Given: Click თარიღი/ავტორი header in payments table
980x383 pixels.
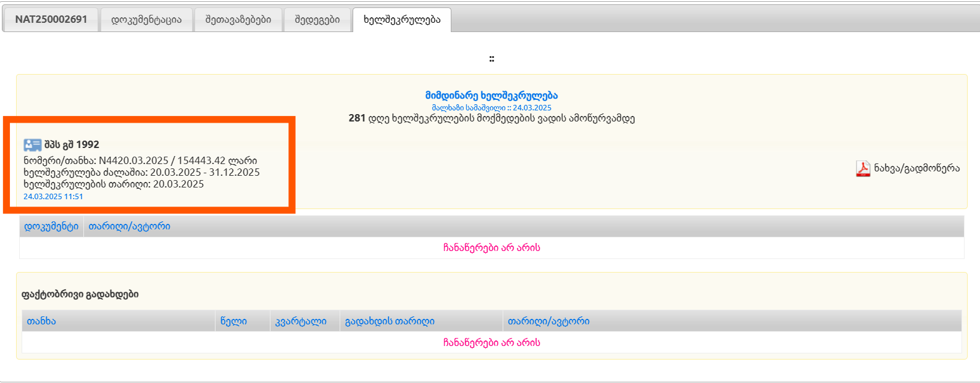Looking at the screenshot, I should (548, 321).
